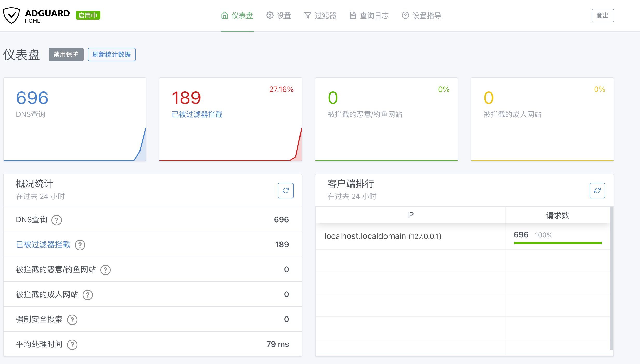Click the 登出 button
This screenshot has height=364, width=640.
point(602,16)
